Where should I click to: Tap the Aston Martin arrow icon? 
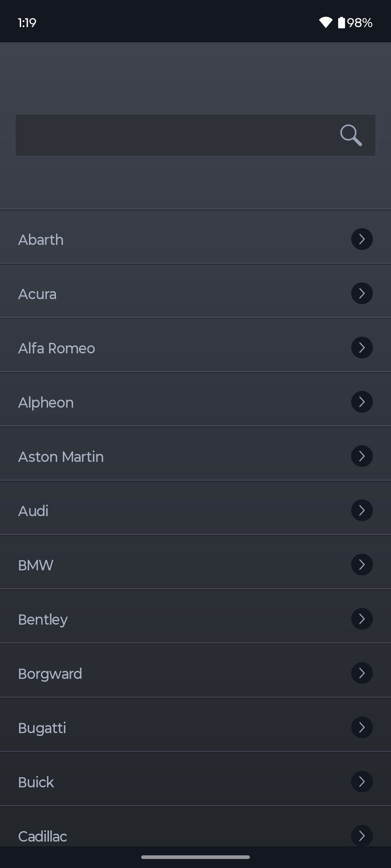[362, 456]
